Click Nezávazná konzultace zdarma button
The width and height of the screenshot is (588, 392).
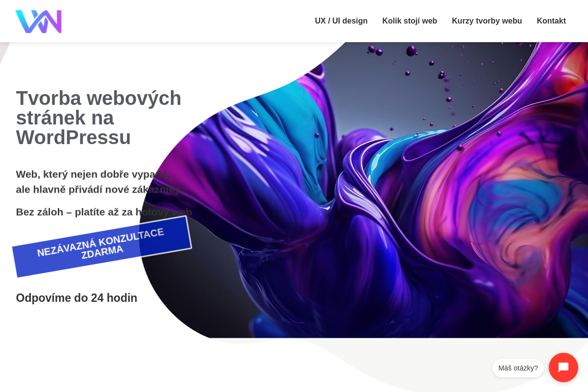[102, 246]
